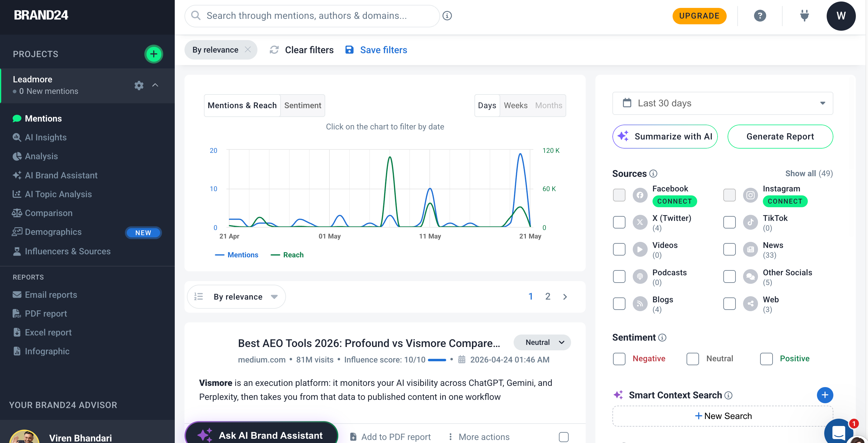Open the Neutral sentiment dropdown on mention
868x443 pixels.
pyautogui.click(x=542, y=343)
